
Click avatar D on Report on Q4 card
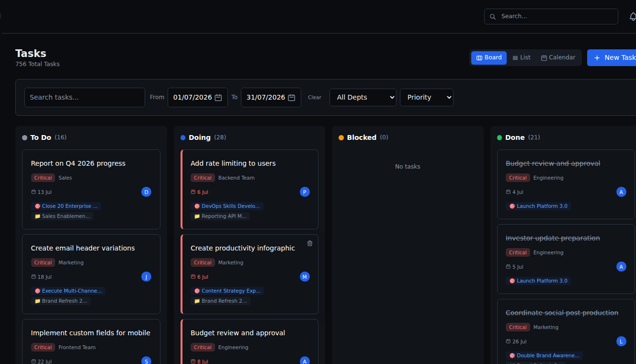pyautogui.click(x=147, y=192)
